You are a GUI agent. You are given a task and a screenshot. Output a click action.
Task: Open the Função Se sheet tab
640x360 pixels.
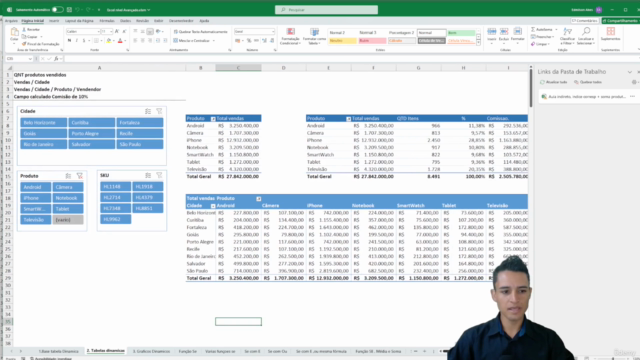(188, 351)
